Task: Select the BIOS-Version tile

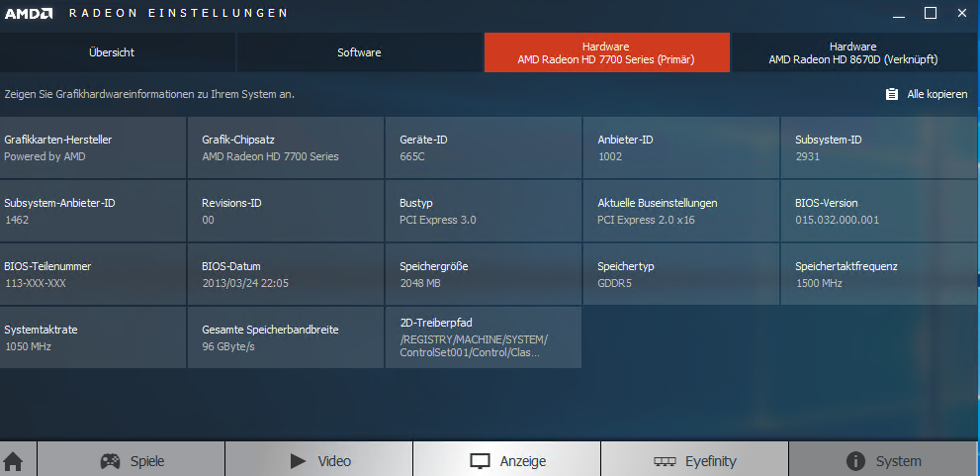Action: point(878,211)
